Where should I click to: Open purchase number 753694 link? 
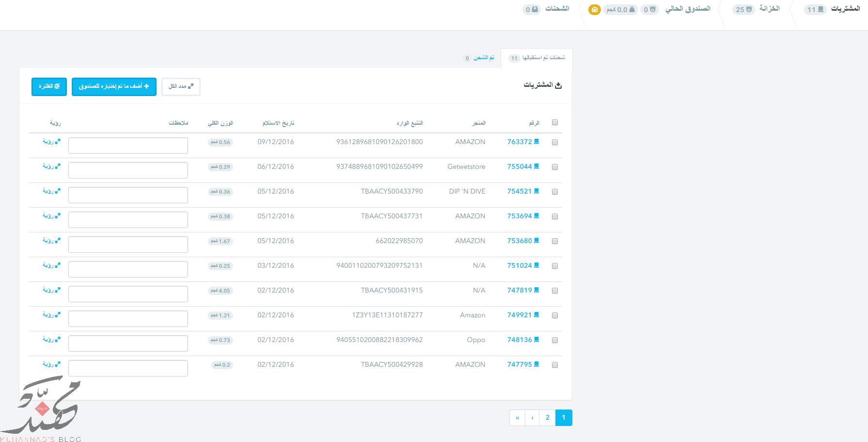click(x=523, y=216)
